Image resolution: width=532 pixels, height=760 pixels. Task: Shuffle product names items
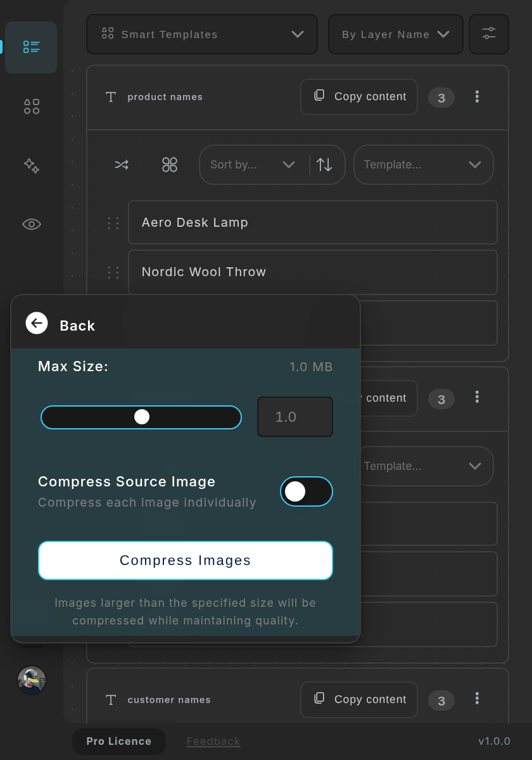coord(122,165)
